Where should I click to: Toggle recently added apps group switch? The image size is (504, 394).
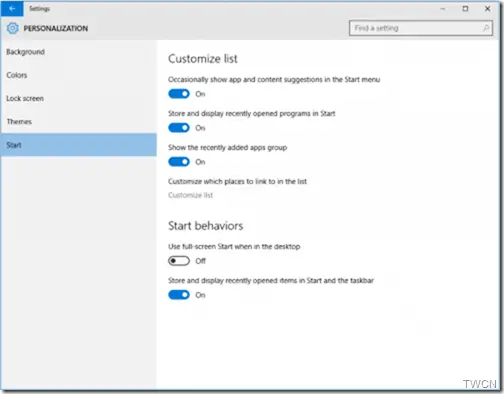179,162
